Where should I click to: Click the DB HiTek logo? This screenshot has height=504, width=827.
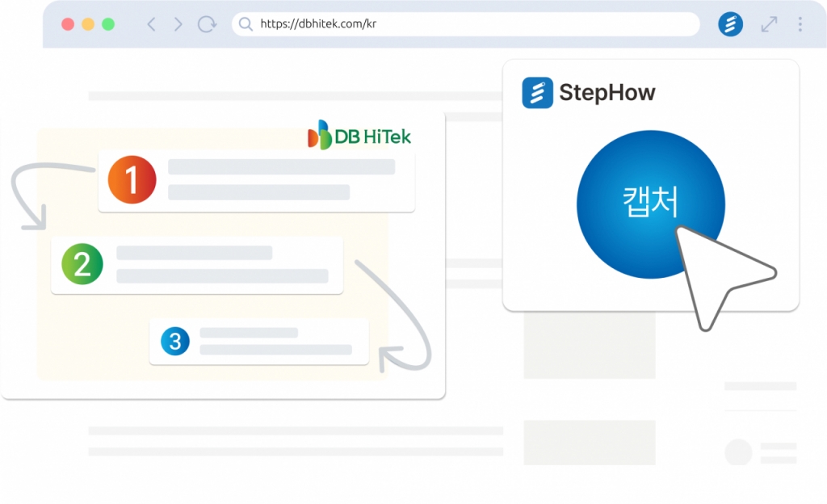[359, 136]
